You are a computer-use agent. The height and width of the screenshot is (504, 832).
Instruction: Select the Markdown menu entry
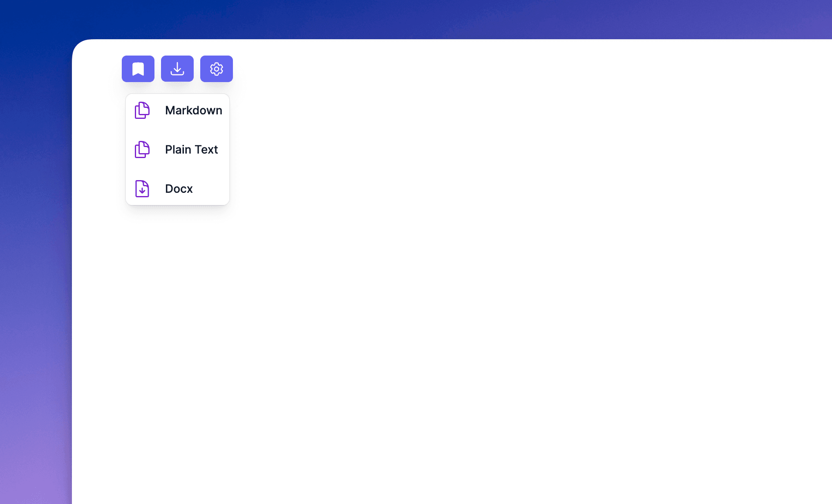click(177, 110)
